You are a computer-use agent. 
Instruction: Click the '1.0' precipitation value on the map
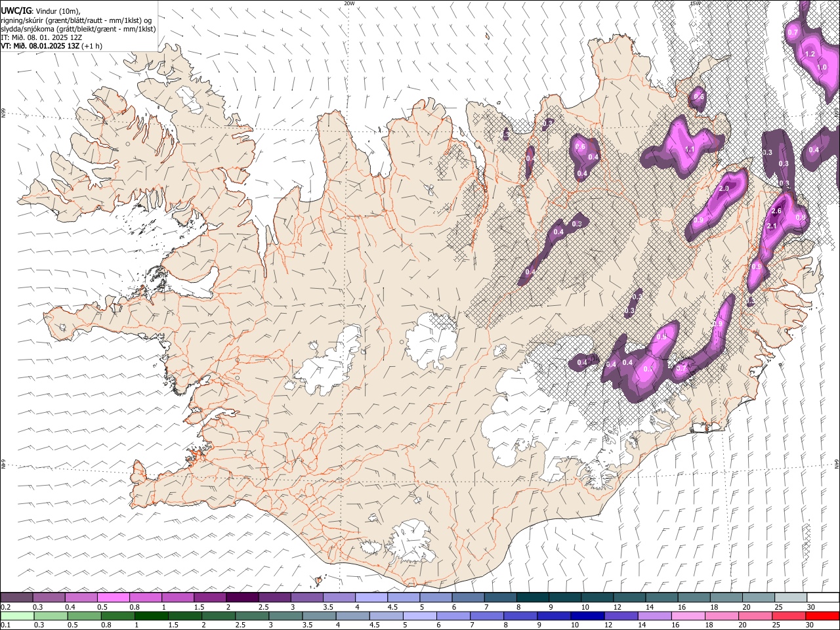coord(822,68)
